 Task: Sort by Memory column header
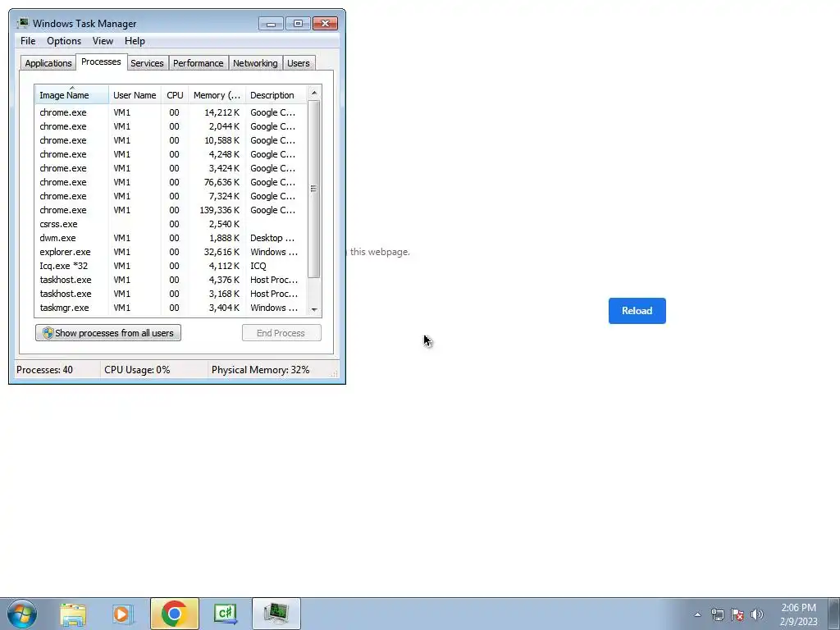(217, 95)
